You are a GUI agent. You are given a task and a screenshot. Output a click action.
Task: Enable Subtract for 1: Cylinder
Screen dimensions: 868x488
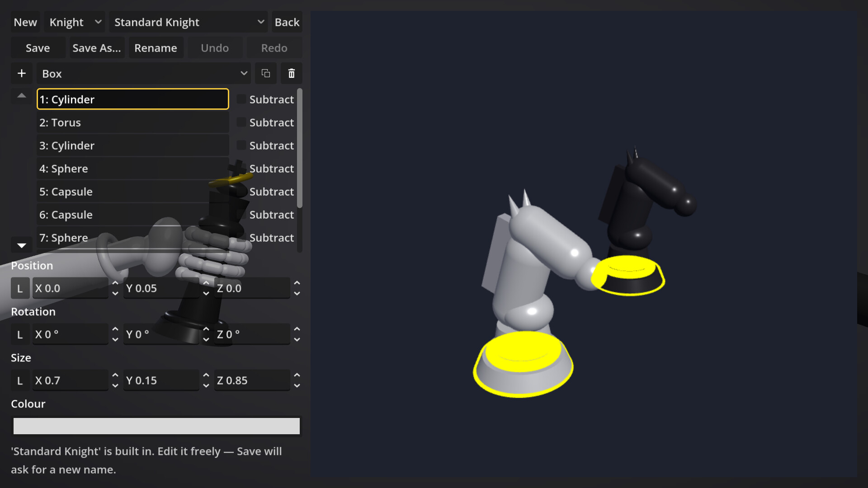click(241, 99)
